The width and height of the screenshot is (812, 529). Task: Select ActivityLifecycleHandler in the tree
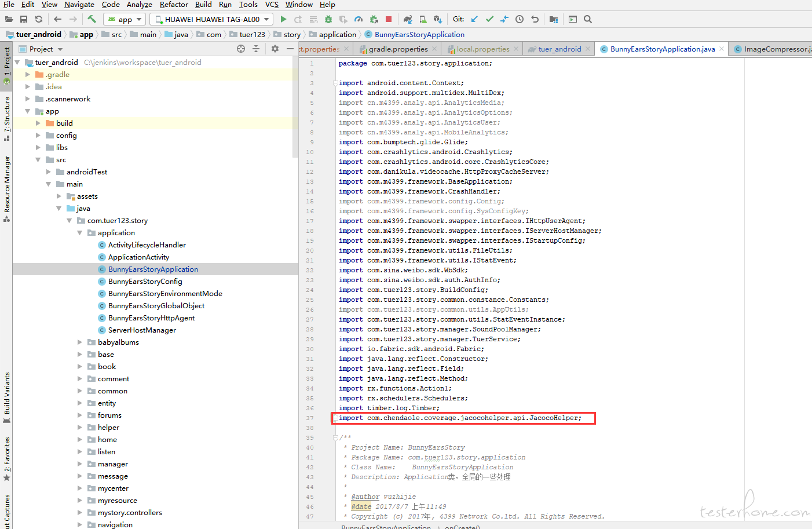click(147, 245)
